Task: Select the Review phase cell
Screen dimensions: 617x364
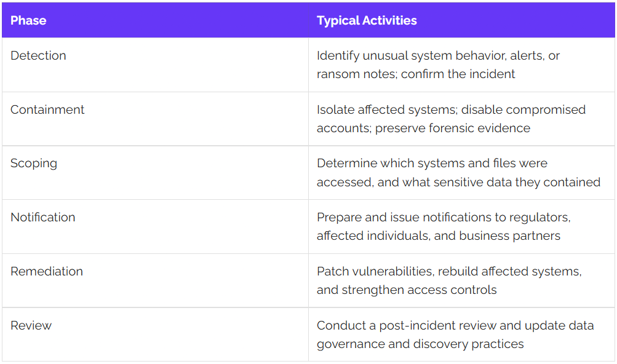Action: (x=155, y=334)
